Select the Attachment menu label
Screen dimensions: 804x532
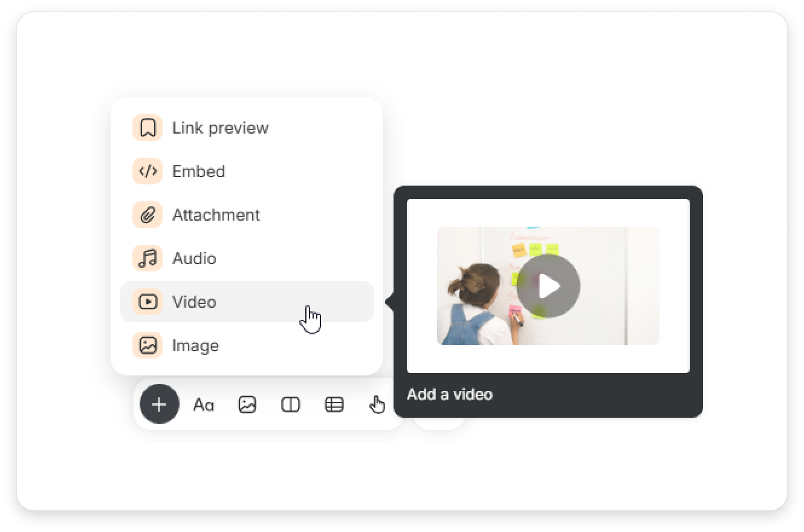[x=216, y=215]
